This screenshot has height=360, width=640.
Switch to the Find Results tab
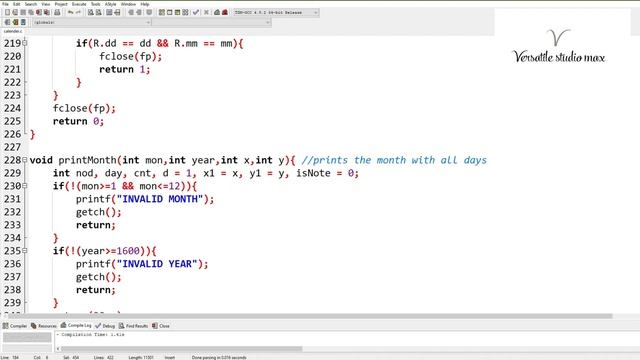click(133, 326)
